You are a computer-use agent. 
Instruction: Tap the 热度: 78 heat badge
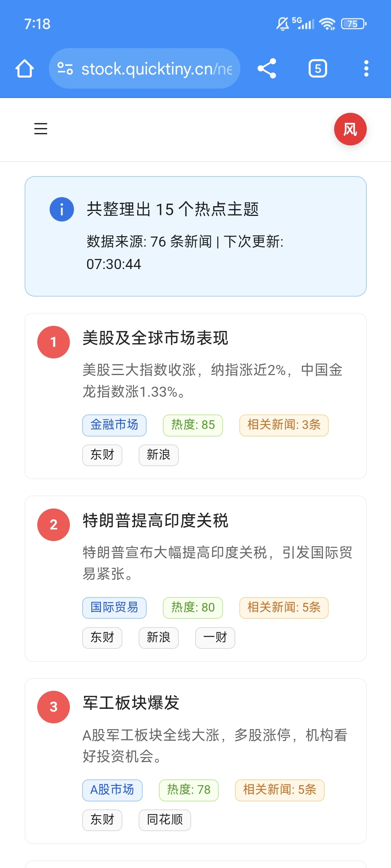coord(189,790)
